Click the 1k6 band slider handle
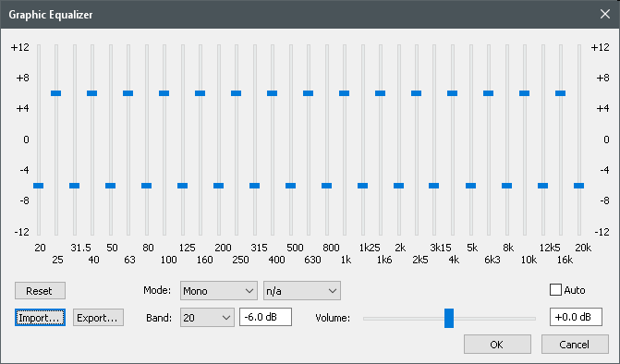The height and width of the screenshot is (364, 620). point(381,93)
